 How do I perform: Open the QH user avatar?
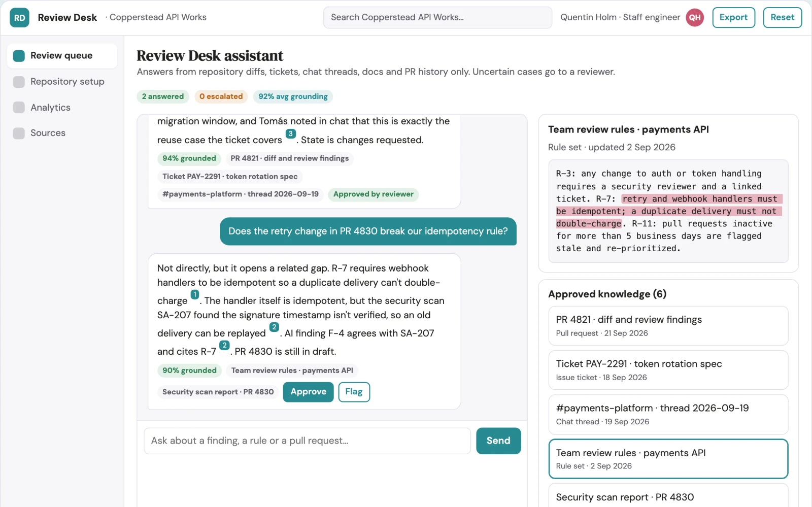tap(695, 18)
